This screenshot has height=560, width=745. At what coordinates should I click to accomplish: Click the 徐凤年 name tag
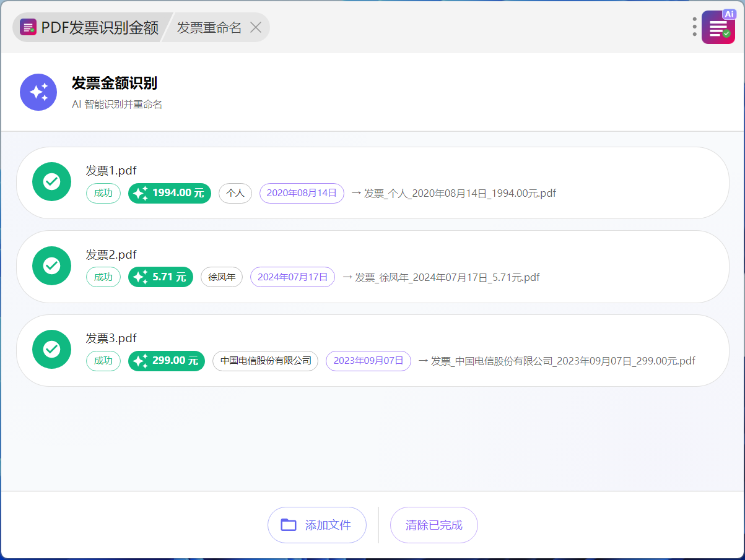click(x=221, y=277)
